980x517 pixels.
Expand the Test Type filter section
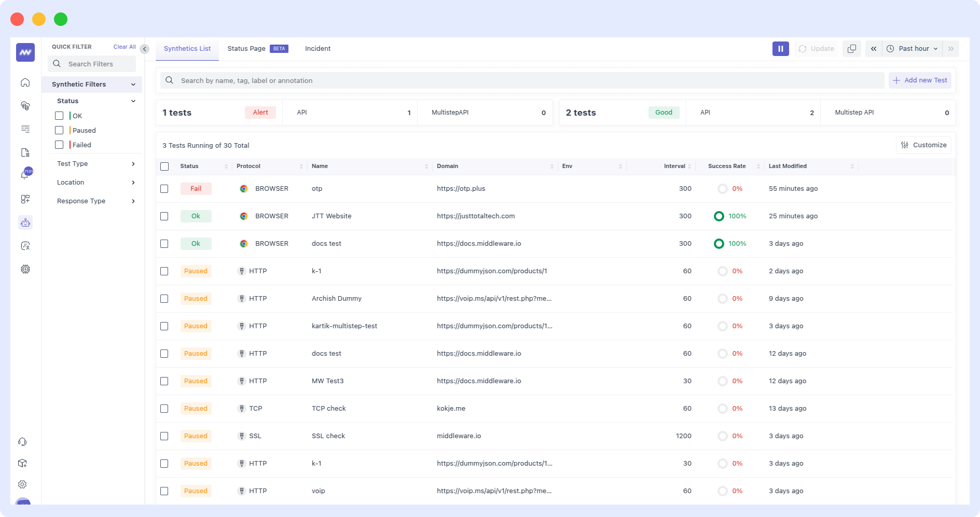[95, 163]
